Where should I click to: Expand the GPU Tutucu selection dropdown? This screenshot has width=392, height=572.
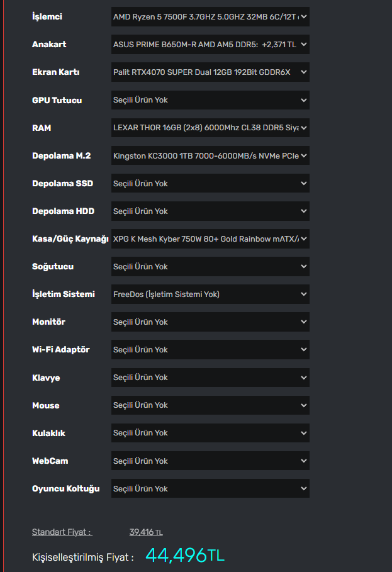[x=210, y=100]
